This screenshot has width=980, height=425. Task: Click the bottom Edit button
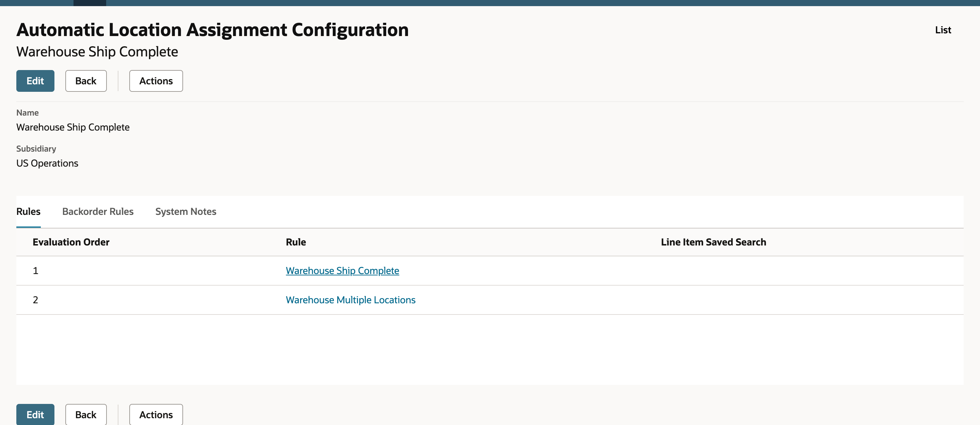35,414
